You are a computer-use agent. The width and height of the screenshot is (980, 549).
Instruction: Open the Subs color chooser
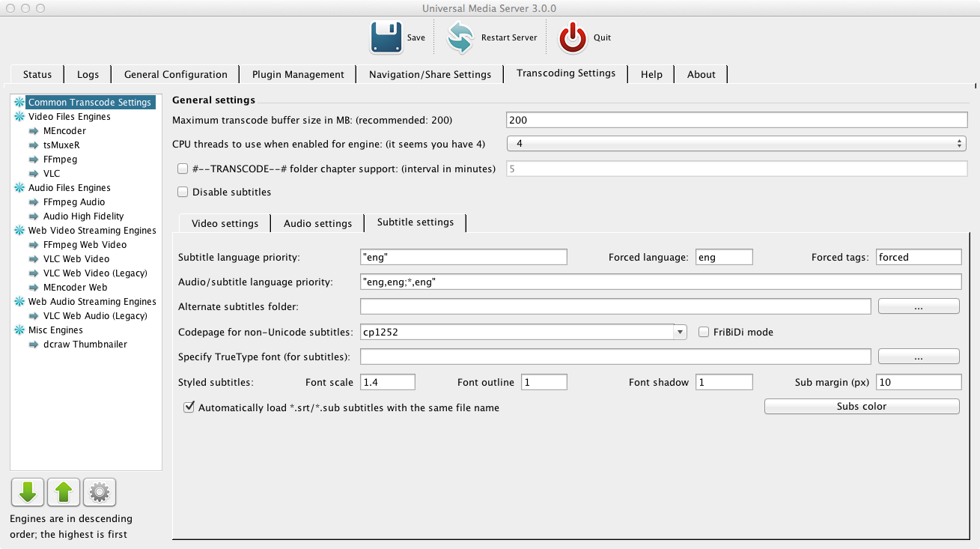862,407
